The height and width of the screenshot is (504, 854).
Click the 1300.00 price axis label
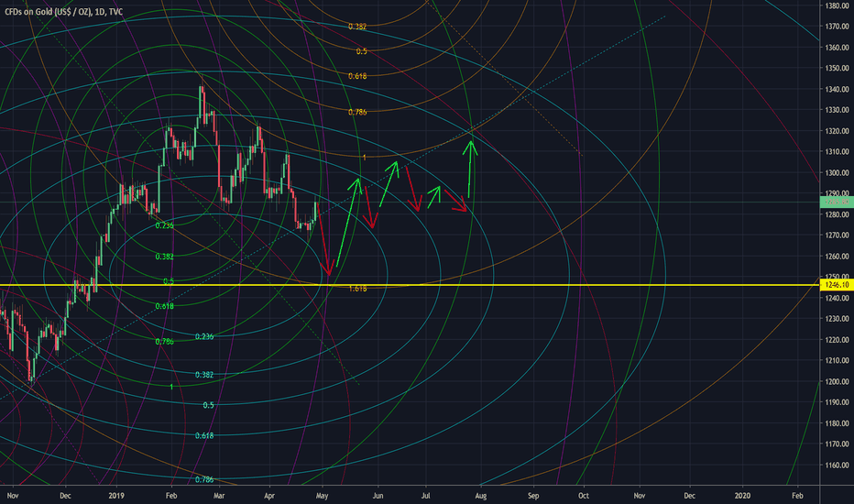click(x=838, y=172)
